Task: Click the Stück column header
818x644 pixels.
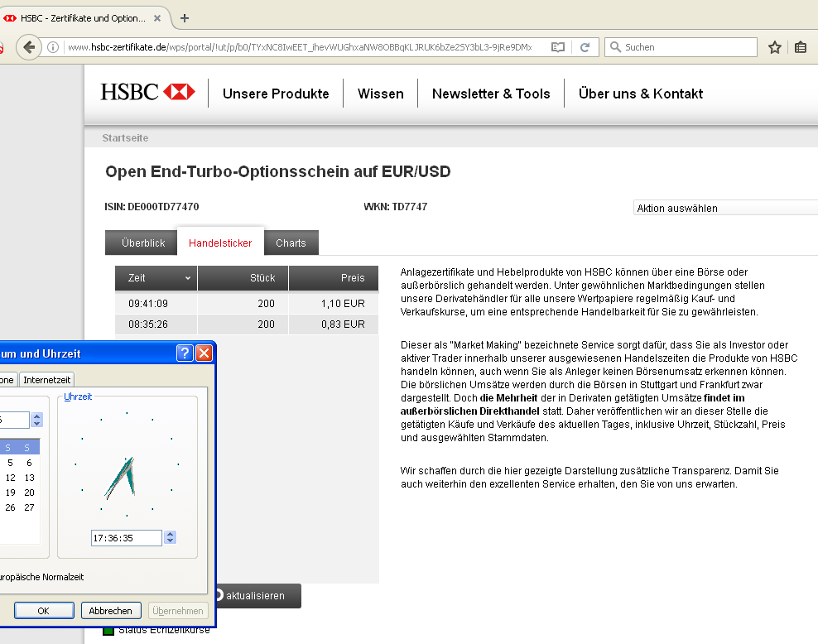Action: [x=243, y=278]
